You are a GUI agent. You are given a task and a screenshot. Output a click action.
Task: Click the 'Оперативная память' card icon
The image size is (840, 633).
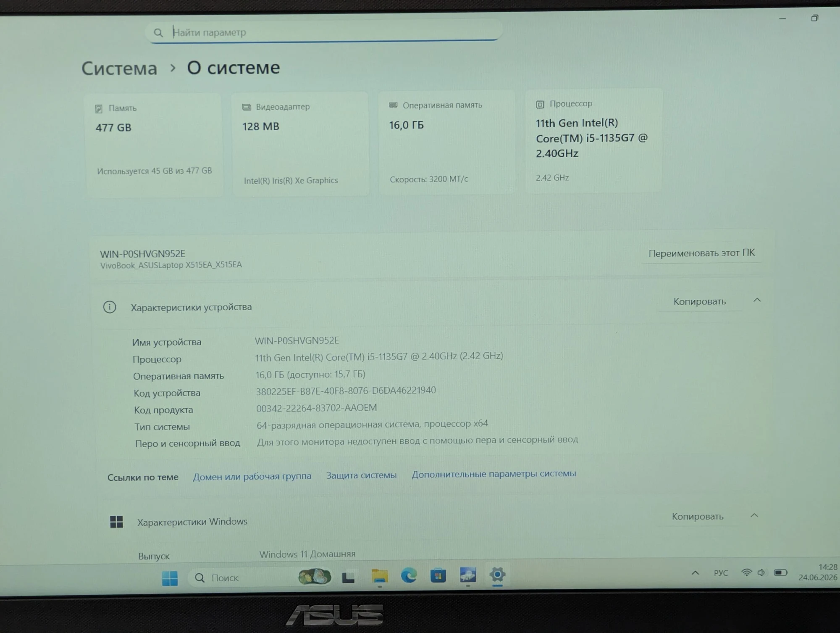tap(393, 105)
